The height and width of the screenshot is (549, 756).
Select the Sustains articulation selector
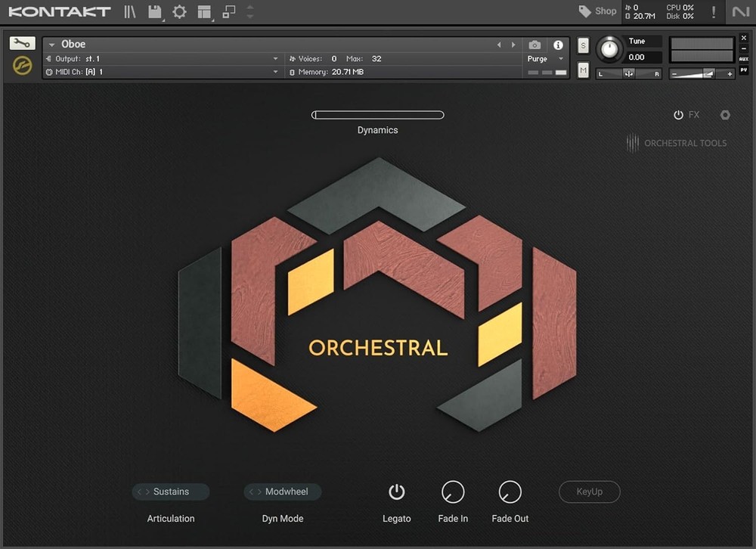(171, 492)
